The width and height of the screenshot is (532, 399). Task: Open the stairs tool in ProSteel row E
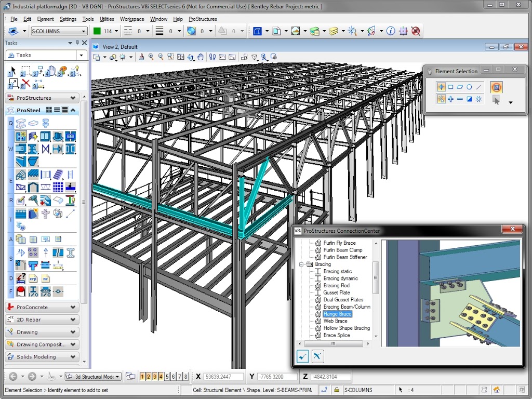[58, 175]
